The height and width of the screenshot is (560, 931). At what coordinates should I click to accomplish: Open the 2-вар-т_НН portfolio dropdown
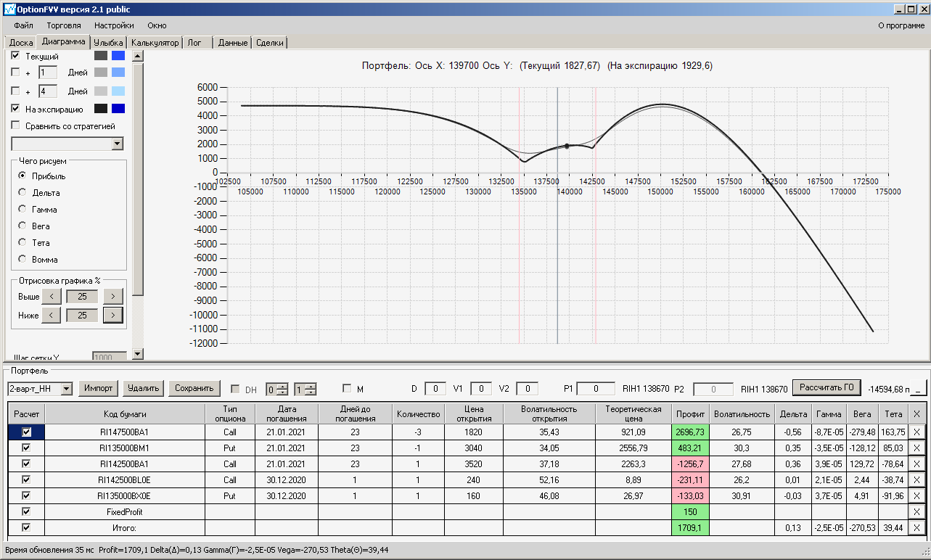pos(67,389)
